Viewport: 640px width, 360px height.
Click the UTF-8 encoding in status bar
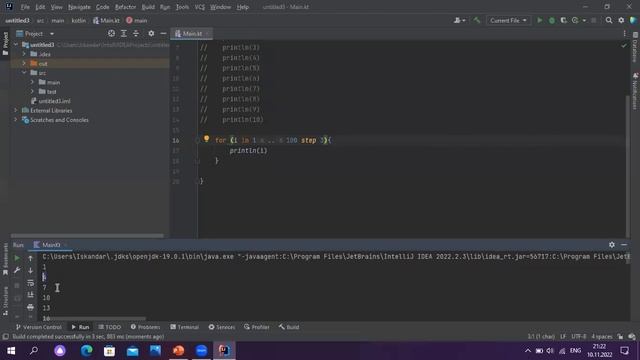(x=578, y=337)
